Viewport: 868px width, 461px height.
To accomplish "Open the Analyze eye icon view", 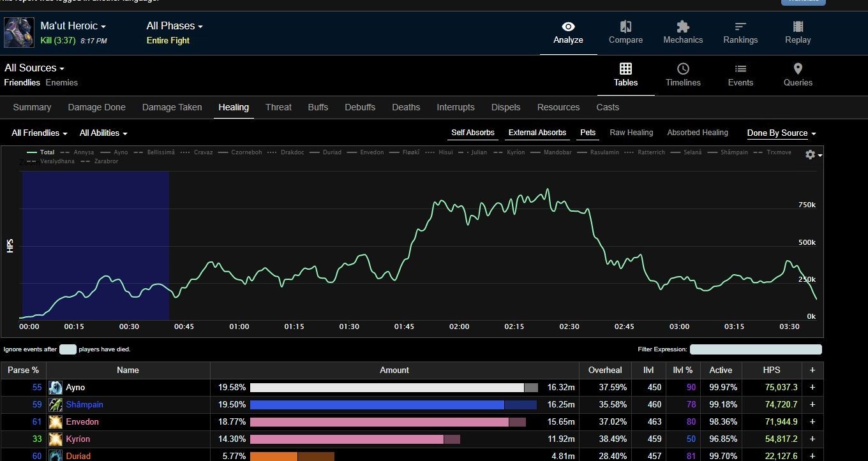I will pyautogui.click(x=568, y=27).
